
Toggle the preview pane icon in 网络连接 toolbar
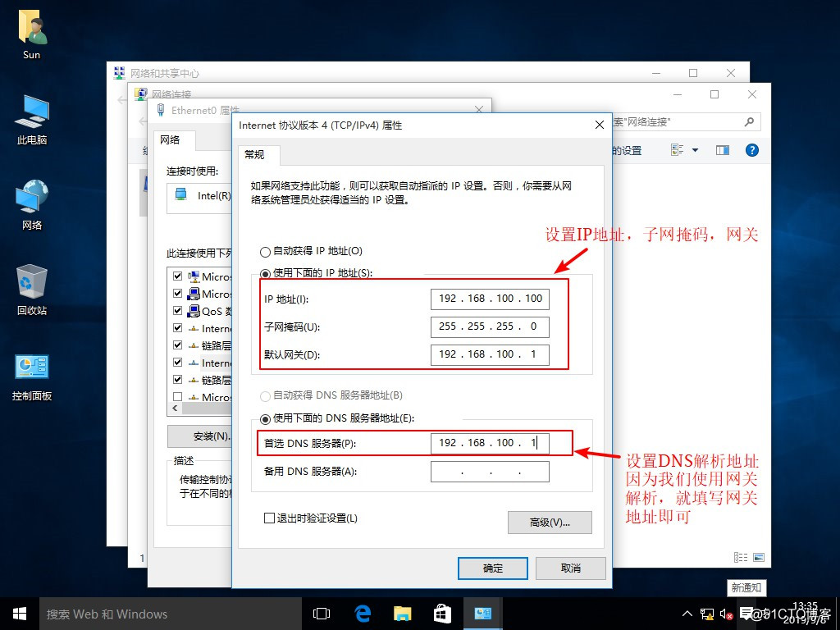coord(723,150)
